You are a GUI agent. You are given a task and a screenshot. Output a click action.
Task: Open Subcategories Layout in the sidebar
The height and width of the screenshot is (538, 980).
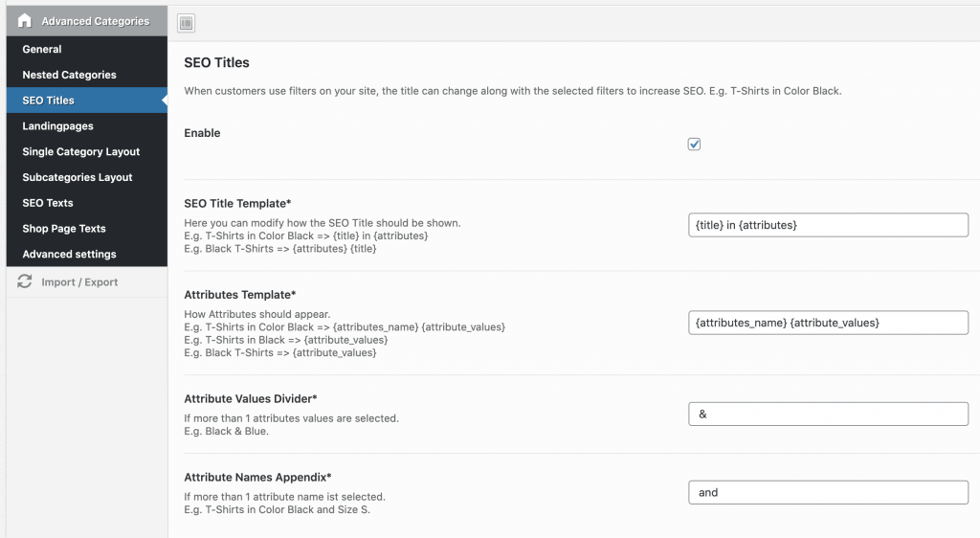click(78, 177)
